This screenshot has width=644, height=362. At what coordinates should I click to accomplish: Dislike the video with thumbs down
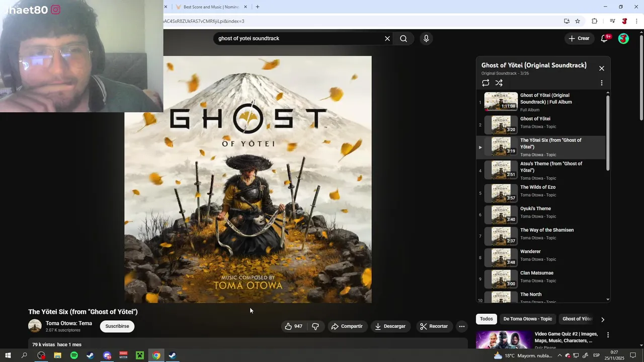pyautogui.click(x=315, y=326)
